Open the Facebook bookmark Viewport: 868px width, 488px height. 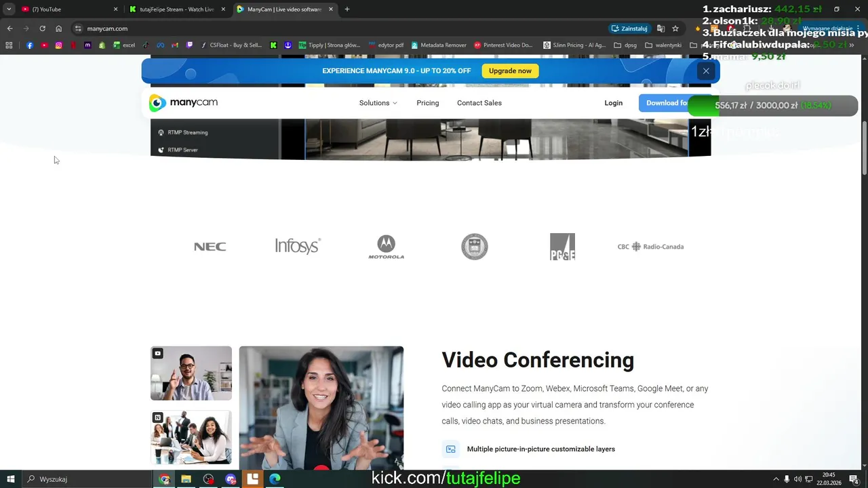pyautogui.click(x=30, y=45)
